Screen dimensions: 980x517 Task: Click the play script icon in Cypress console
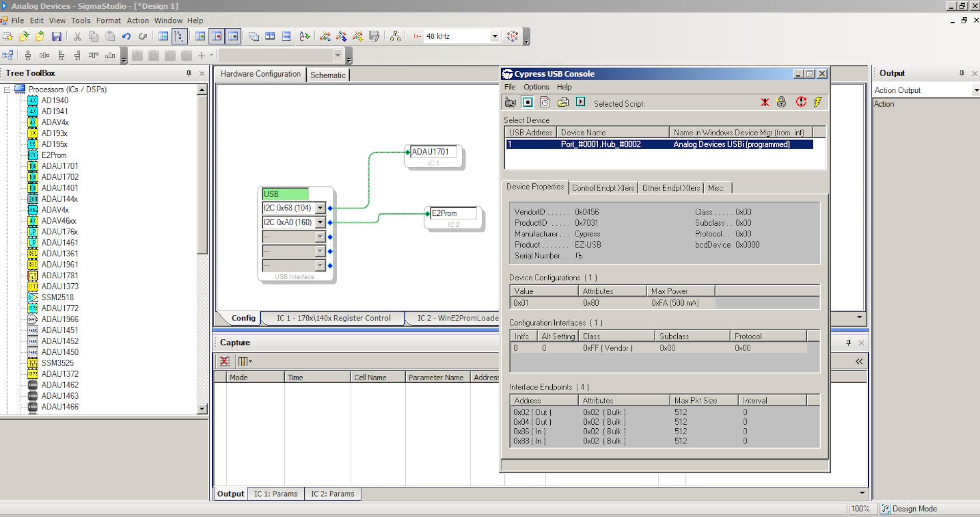(x=580, y=102)
